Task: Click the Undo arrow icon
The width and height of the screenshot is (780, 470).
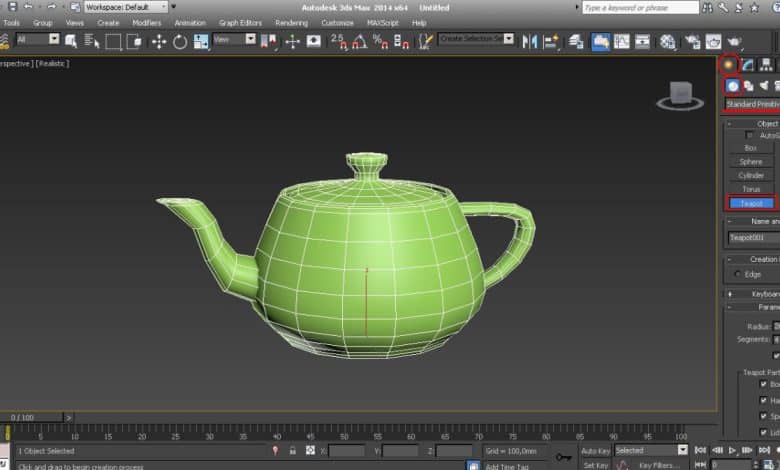Action: 28,7
